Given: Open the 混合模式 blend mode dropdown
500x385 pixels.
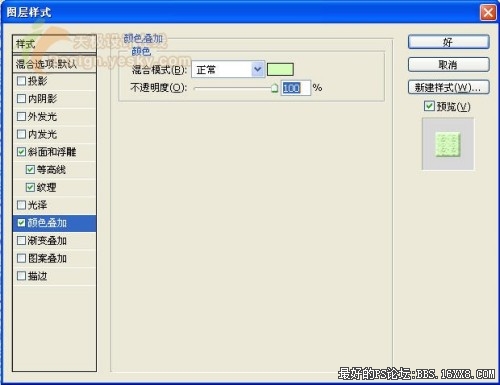Looking at the screenshot, I should coord(228,70).
